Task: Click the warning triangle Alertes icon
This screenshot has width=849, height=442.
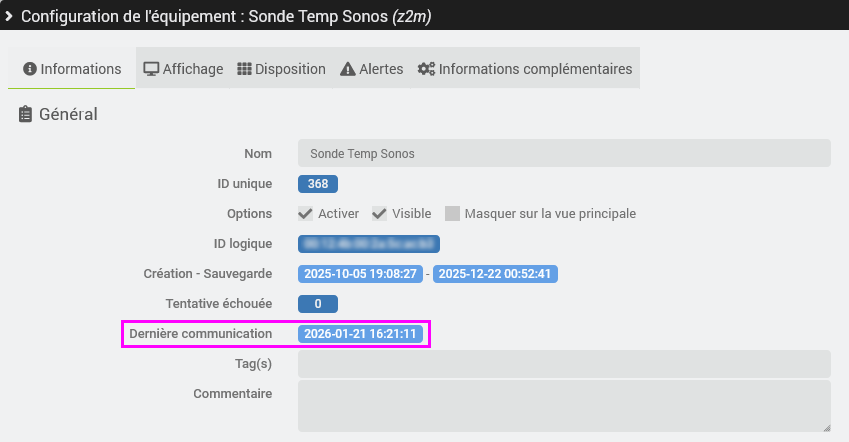Action: (x=348, y=69)
